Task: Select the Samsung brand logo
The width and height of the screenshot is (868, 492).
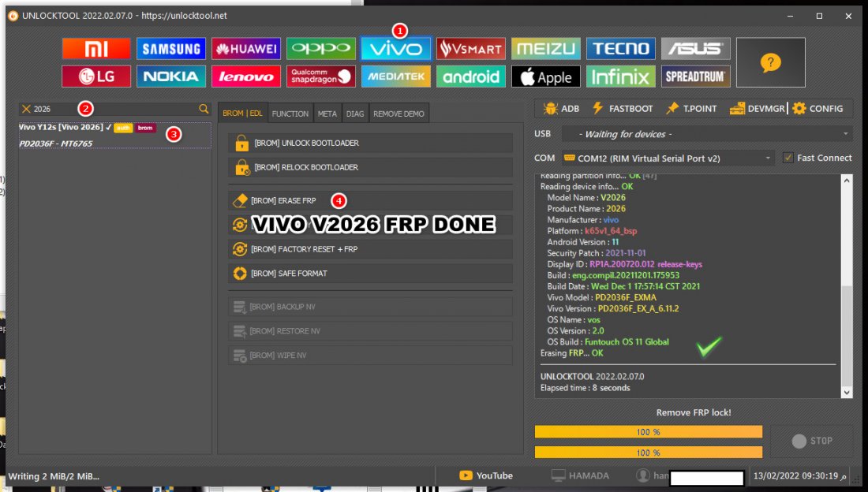Action: [171, 49]
